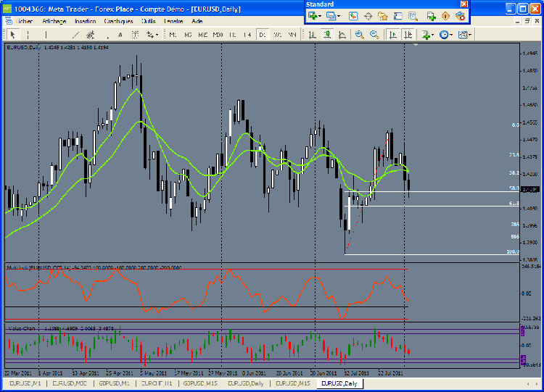This screenshot has height=392, width=544.
Task: Switch to the EURUSD,M1 chart tab
Action: 25,383
